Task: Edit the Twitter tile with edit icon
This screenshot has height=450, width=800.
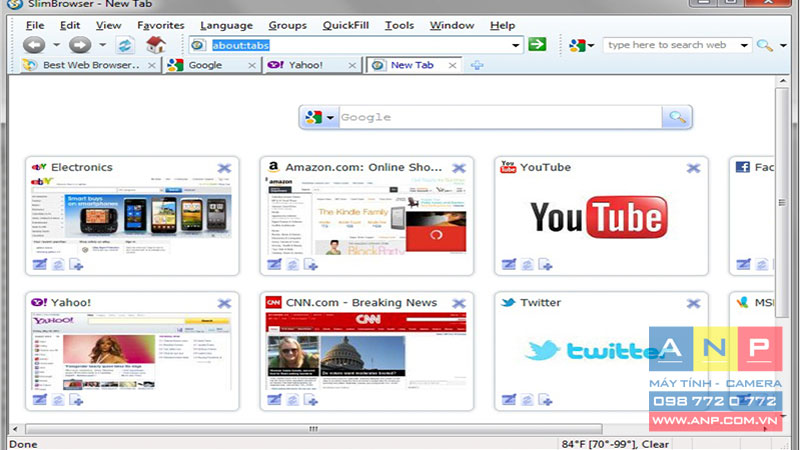Action: coord(509,399)
